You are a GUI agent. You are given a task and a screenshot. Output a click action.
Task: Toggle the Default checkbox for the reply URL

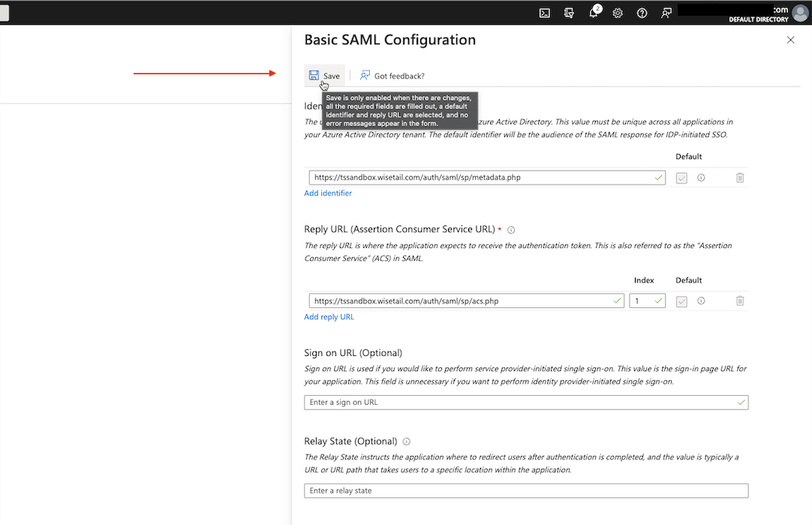681,300
